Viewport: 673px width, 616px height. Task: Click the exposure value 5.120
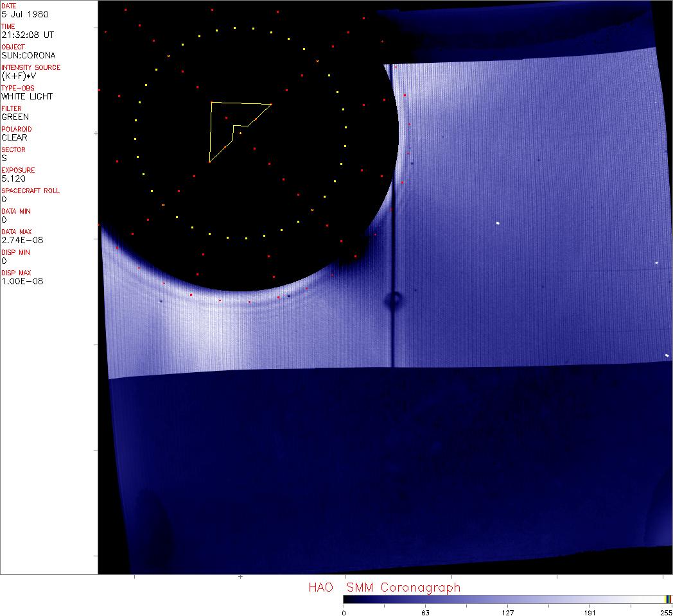(x=13, y=178)
